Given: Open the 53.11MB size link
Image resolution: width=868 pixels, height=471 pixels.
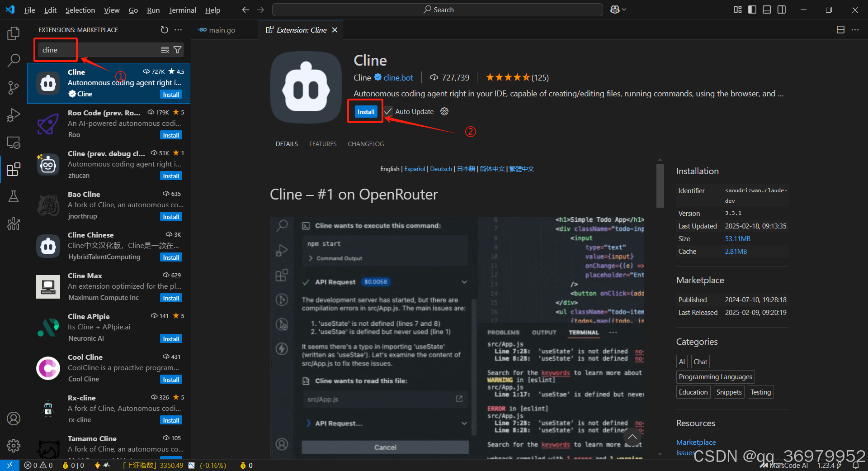Looking at the screenshot, I should pos(737,238).
